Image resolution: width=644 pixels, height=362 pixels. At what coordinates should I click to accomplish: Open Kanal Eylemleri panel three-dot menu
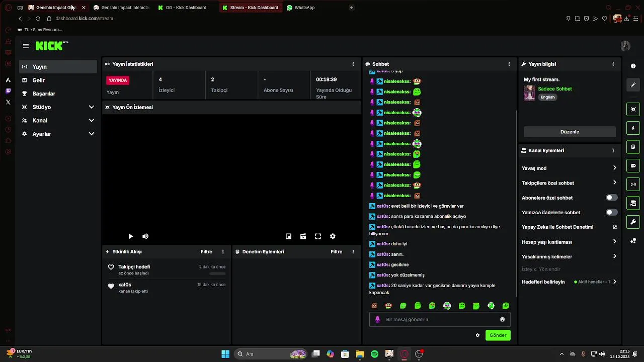(613, 150)
